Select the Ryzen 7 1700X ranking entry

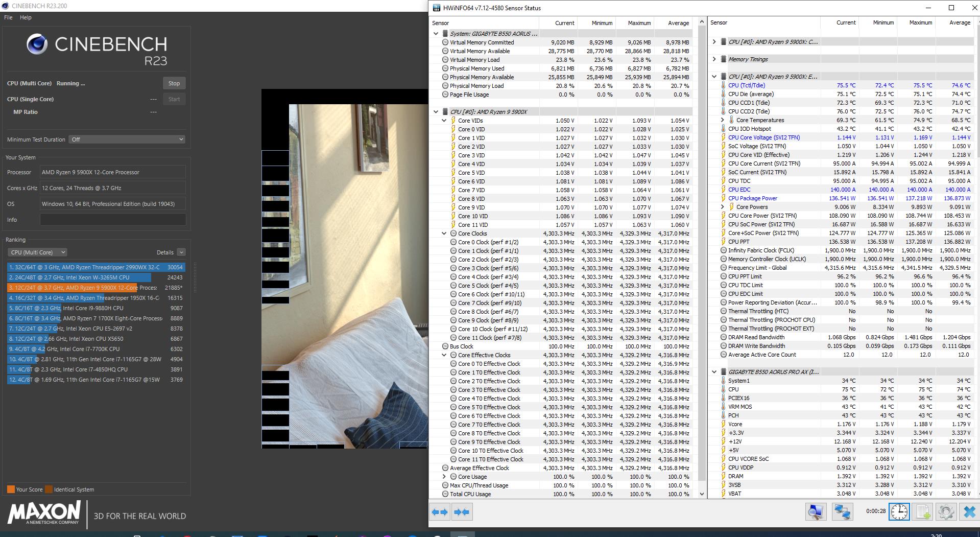[96, 318]
